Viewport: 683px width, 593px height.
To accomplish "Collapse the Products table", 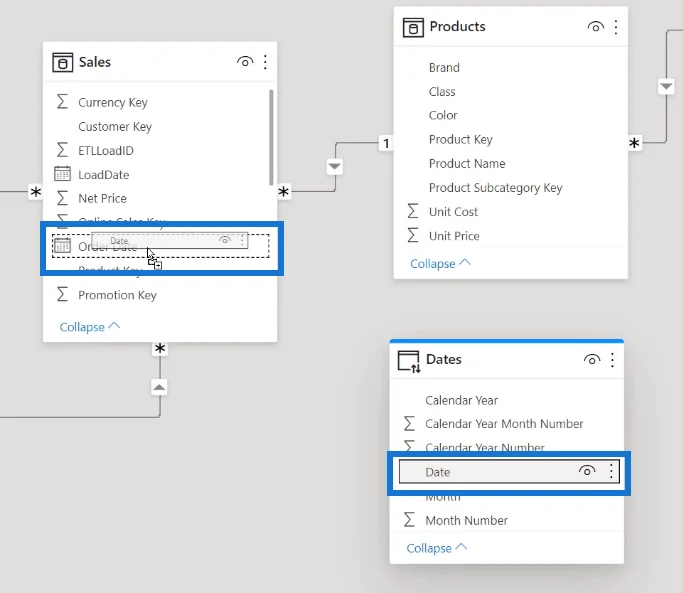I will pos(440,264).
